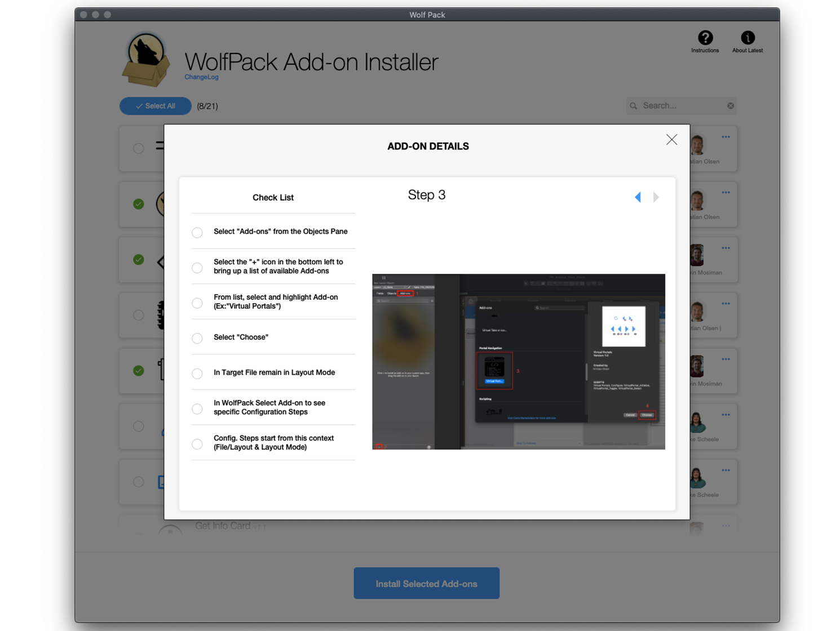Click the 'WolfPack Add-on Installer' title
This screenshot has height=631, width=840.
coord(311,62)
